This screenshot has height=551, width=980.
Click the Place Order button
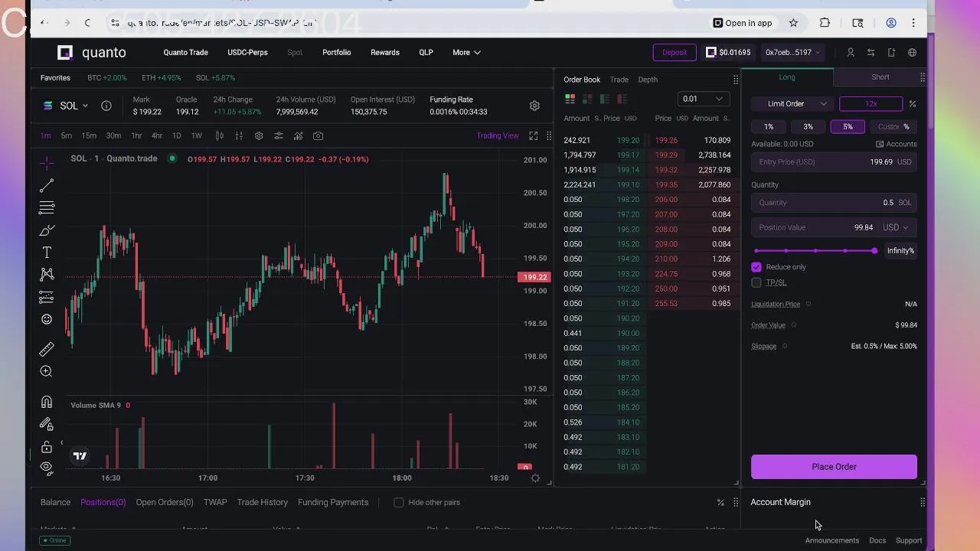[x=834, y=467]
